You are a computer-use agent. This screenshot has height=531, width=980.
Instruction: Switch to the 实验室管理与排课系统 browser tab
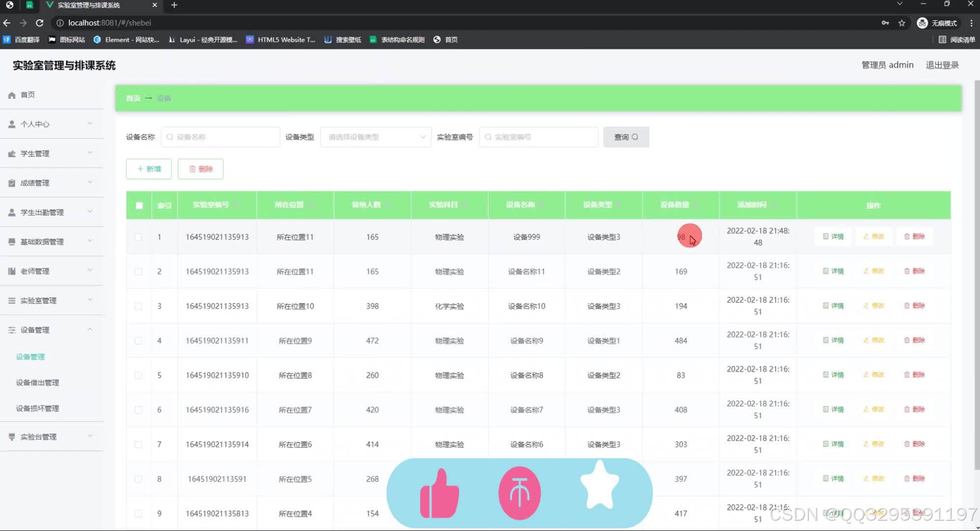pos(101,5)
